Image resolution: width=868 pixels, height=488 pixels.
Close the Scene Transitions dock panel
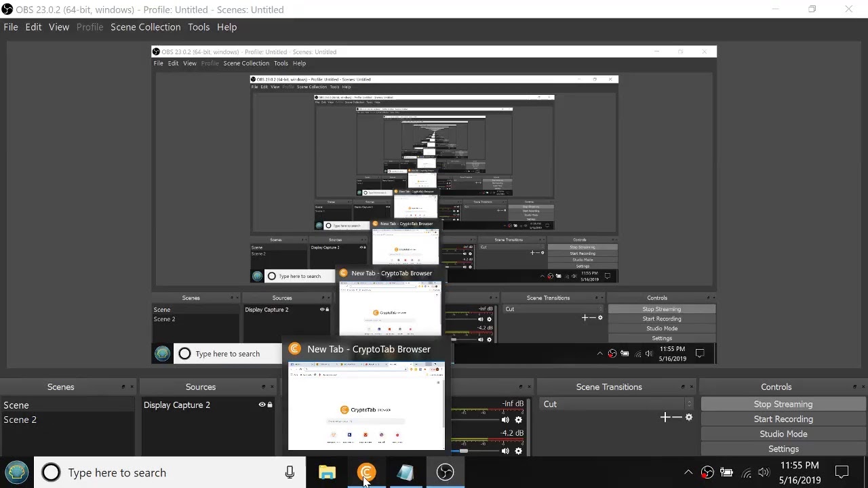(x=691, y=387)
